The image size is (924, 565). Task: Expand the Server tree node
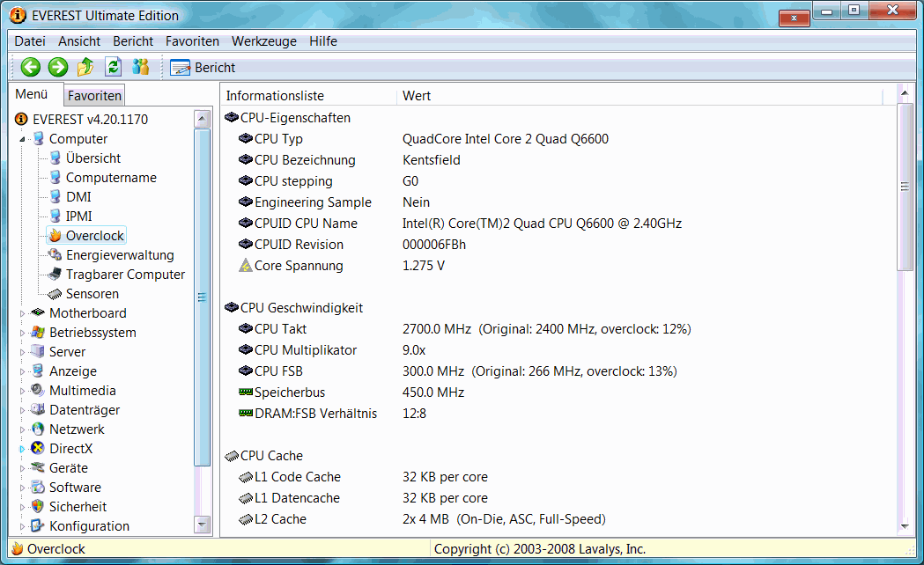click(x=22, y=353)
